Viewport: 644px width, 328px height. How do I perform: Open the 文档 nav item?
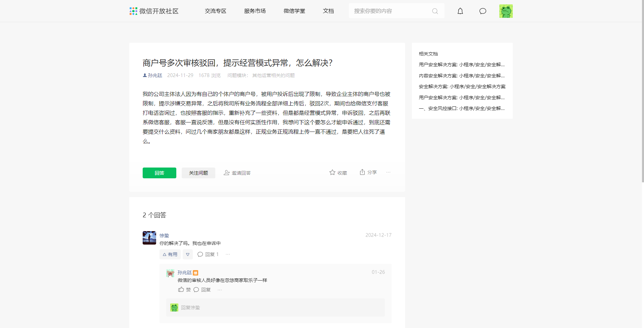coord(328,11)
